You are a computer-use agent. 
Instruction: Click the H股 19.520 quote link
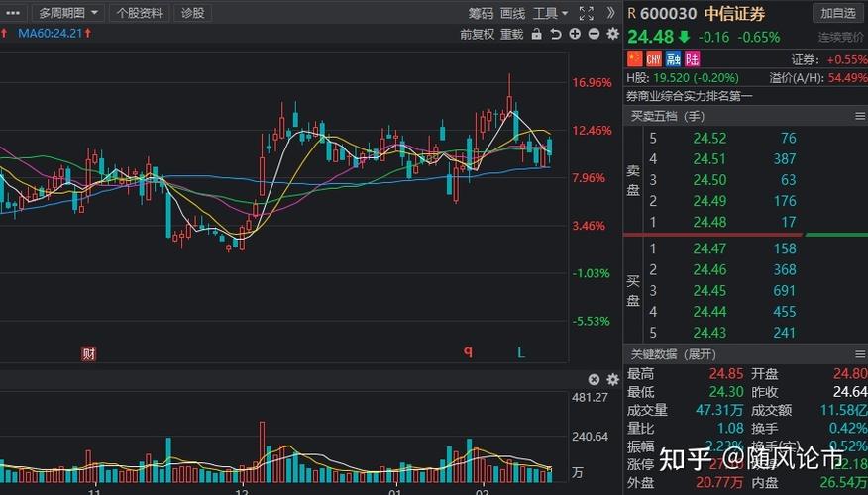[x=683, y=78]
